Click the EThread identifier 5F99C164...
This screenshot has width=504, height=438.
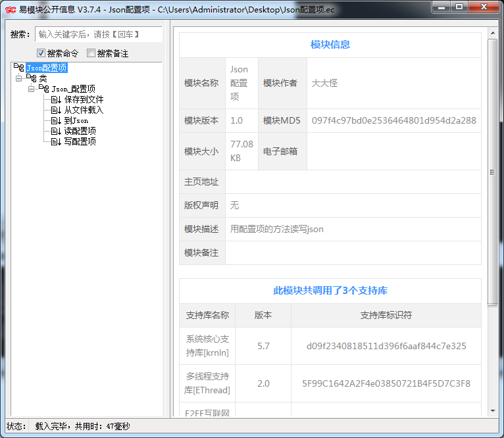point(386,383)
